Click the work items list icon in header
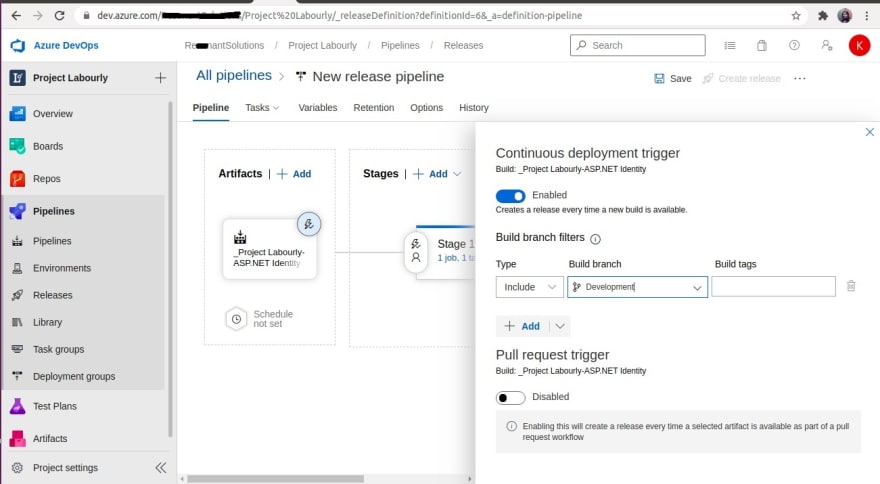Image resolution: width=880 pixels, height=484 pixels. (730, 45)
